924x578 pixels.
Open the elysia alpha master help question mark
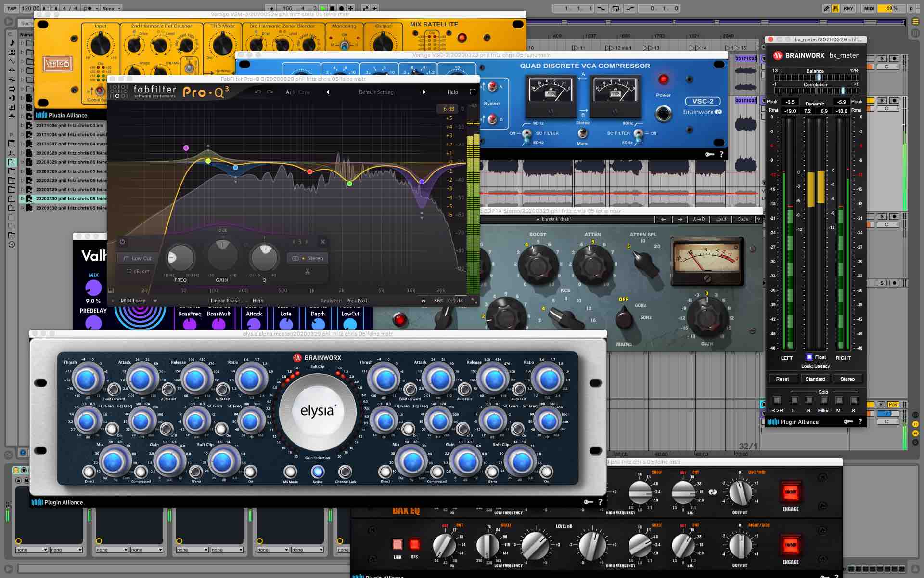(x=600, y=502)
